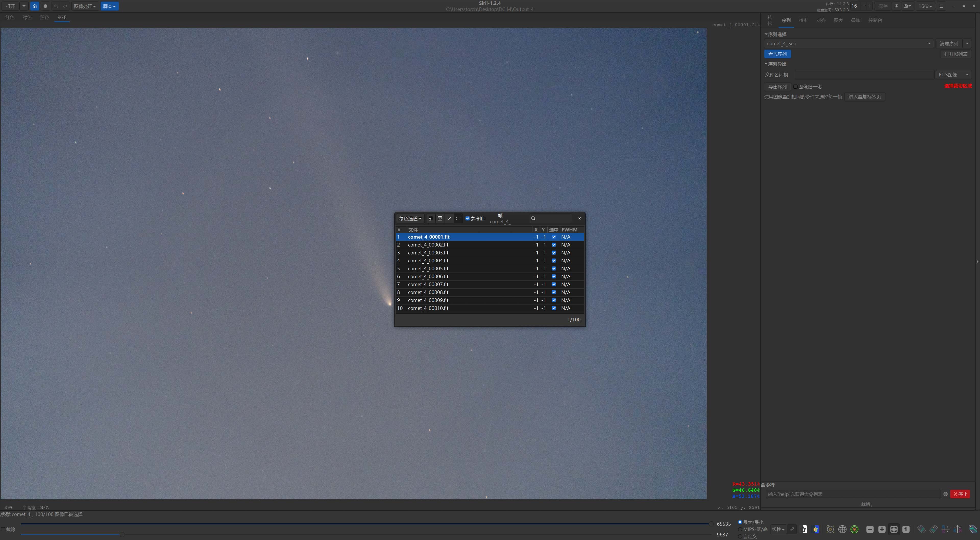Image resolution: width=980 pixels, height=540 pixels.
Task: Open the 图像处理 dropdown menu
Action: 84,6
